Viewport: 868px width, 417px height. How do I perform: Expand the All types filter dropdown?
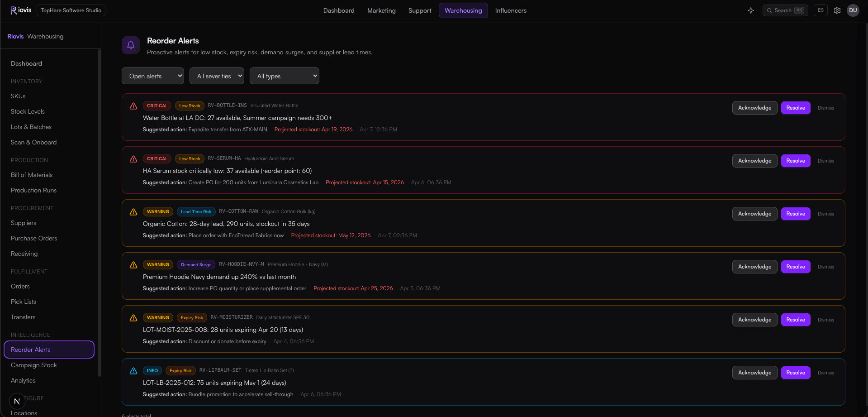285,76
